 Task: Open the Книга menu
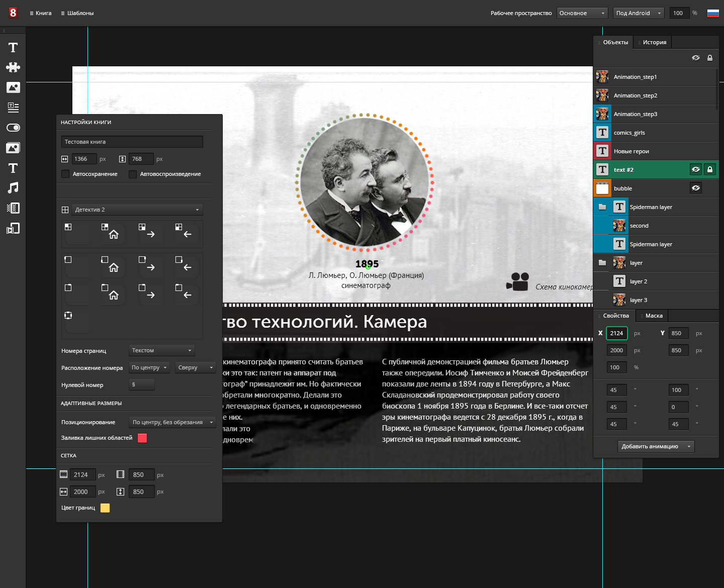pyautogui.click(x=41, y=13)
